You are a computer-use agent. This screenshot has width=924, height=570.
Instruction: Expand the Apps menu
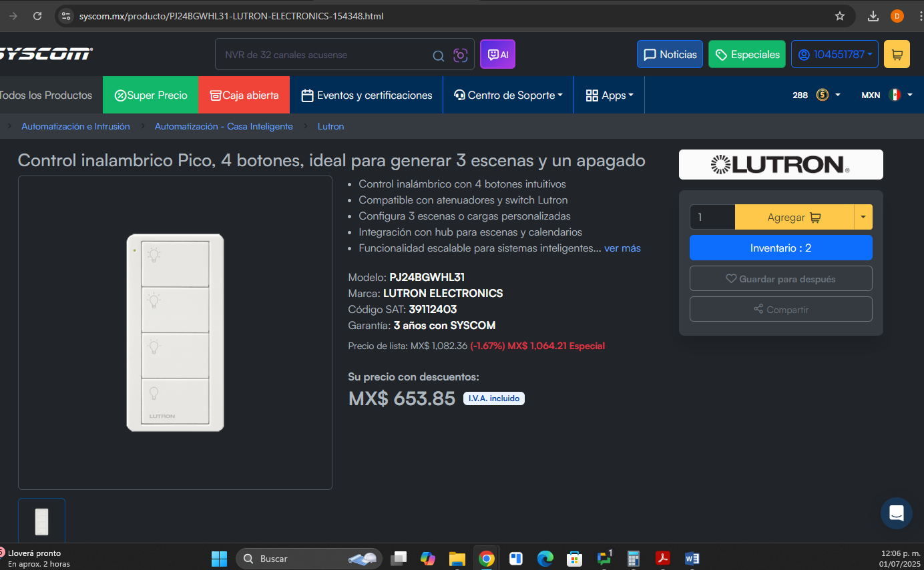coord(610,95)
